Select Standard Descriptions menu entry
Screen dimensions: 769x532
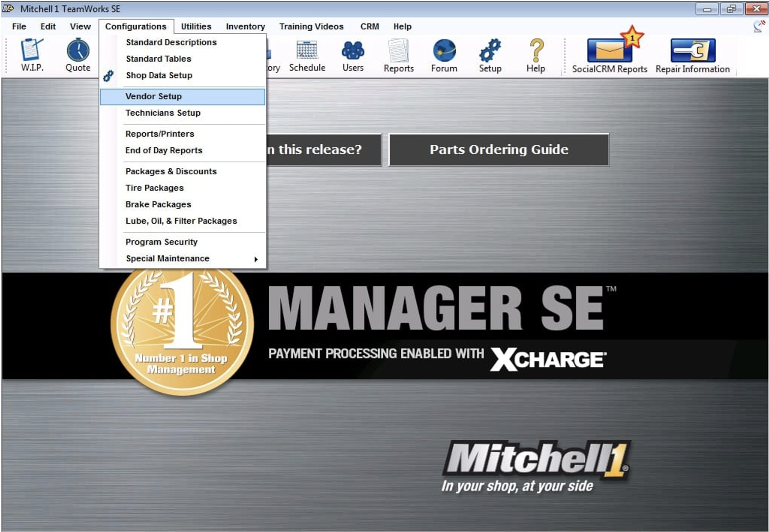click(183, 42)
